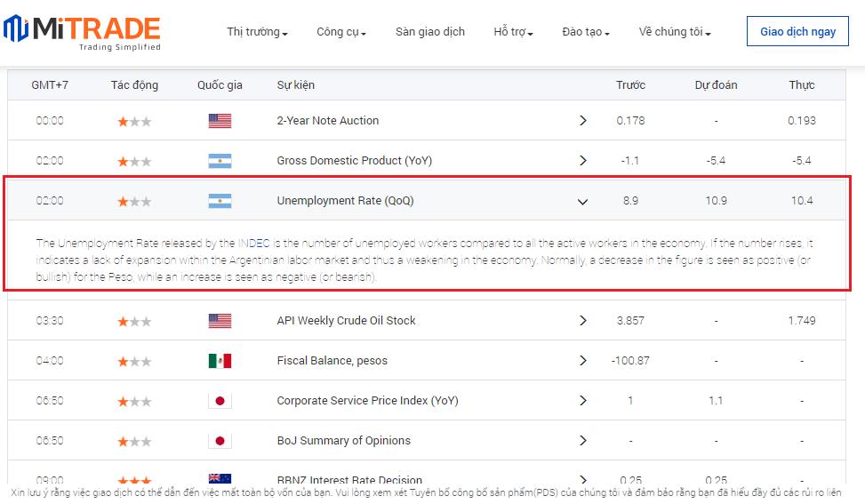Click the impact stars for API Weekly Crude Oil Stock
Screen dimensions: 865x504
[134, 321]
